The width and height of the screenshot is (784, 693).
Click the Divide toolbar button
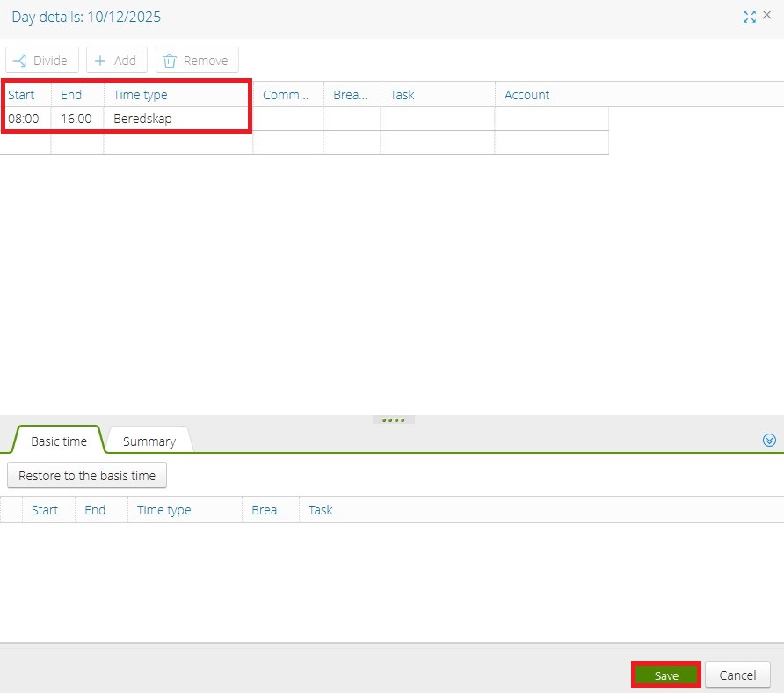[42, 61]
